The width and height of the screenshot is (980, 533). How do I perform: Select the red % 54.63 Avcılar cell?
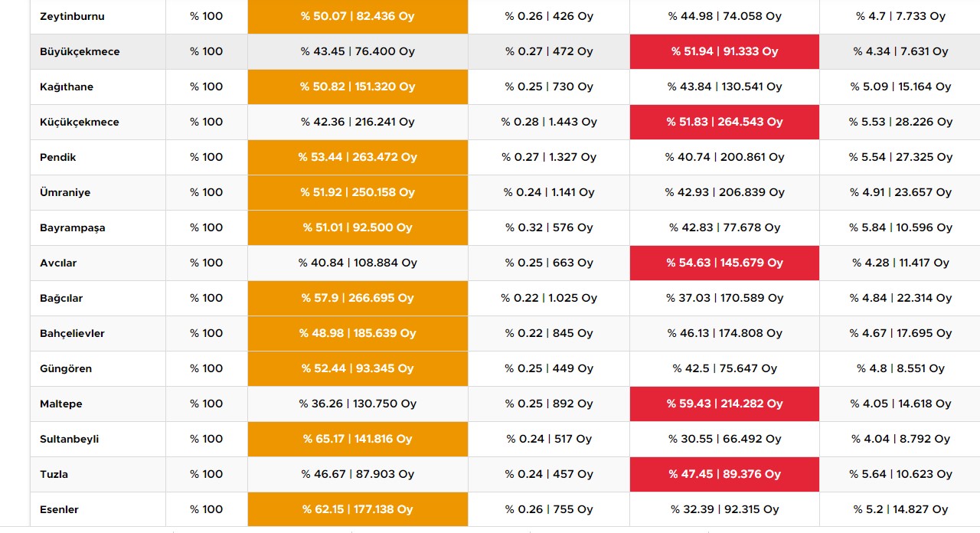coord(724,263)
